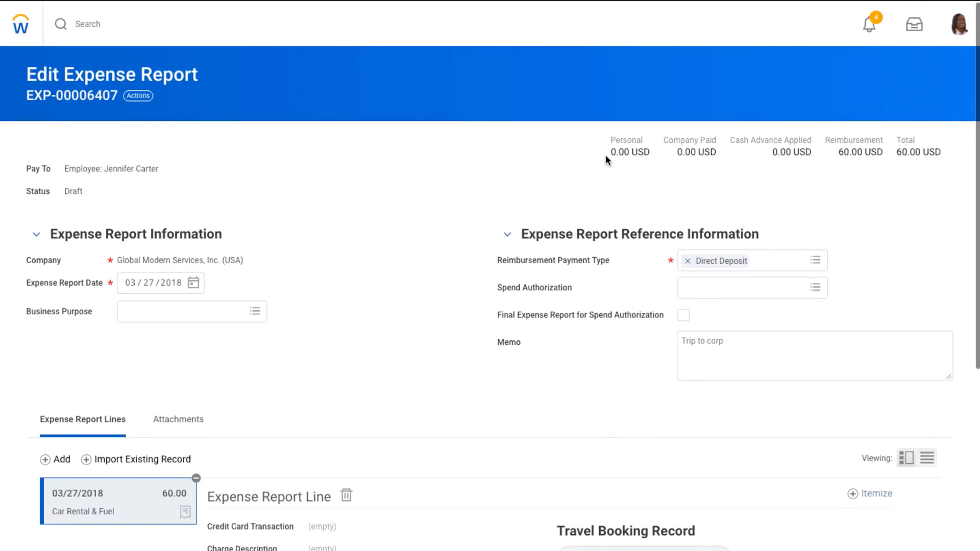
Task: Delete the expense report line via trash icon
Action: (x=347, y=495)
